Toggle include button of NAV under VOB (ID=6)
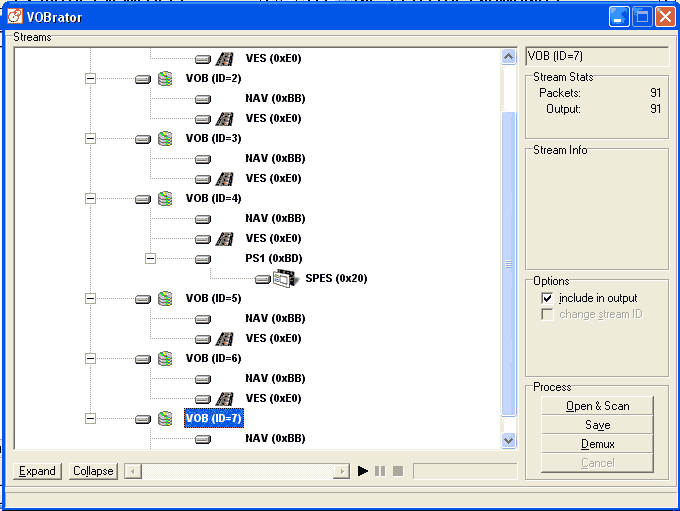Image resolution: width=680 pixels, height=511 pixels. coord(203,379)
